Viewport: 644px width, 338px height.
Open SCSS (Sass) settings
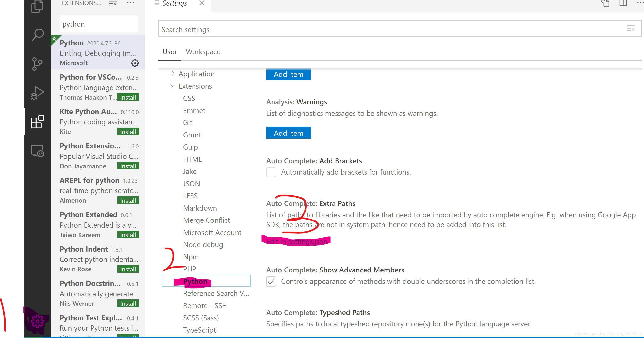[x=201, y=318]
